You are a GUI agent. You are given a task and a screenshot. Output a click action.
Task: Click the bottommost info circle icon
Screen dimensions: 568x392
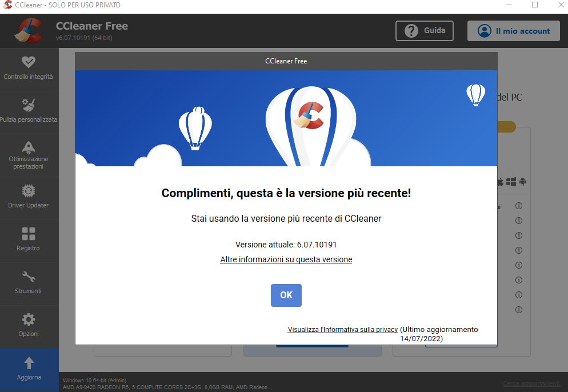[x=519, y=310]
